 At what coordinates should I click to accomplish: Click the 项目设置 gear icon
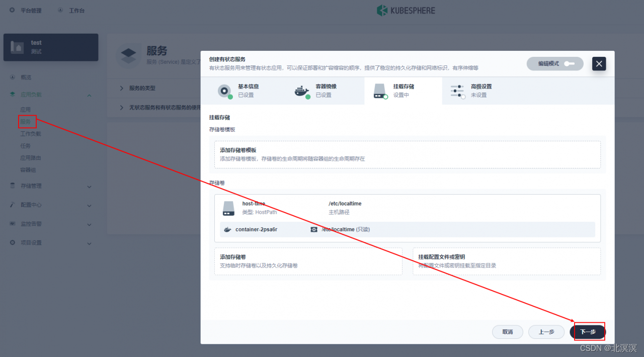pyautogui.click(x=13, y=243)
